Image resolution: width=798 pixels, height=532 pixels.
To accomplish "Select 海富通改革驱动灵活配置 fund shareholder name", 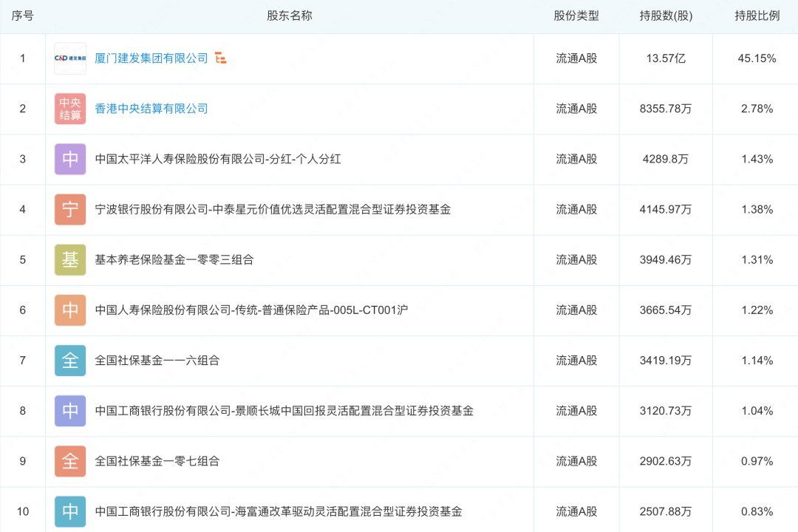I will pos(279,511).
